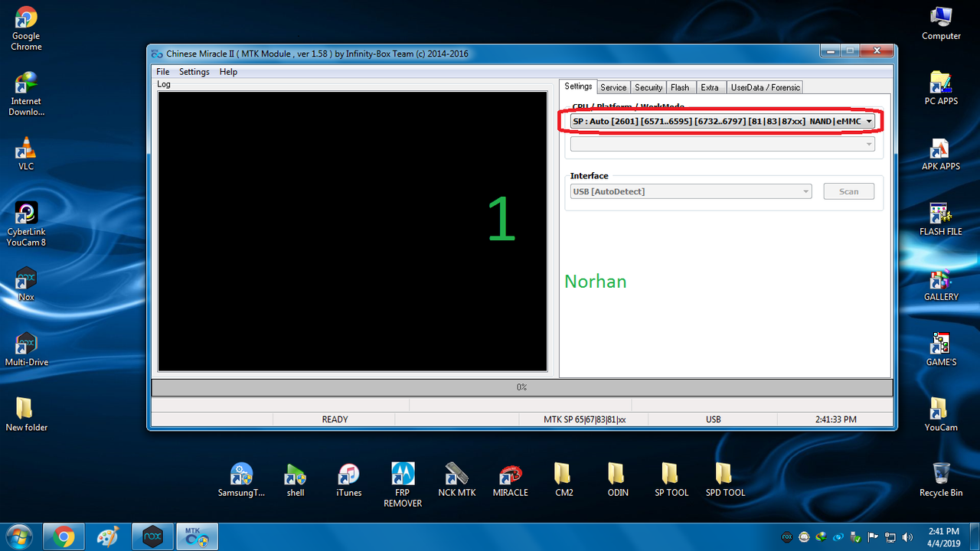The height and width of the screenshot is (551, 980).
Task: Switch to the Security tab
Action: [x=648, y=87]
